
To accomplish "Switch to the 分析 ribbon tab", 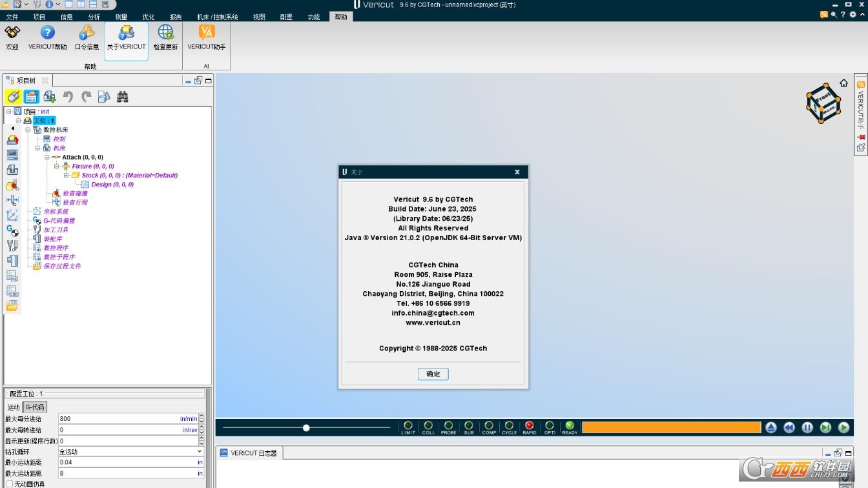I will coord(94,17).
